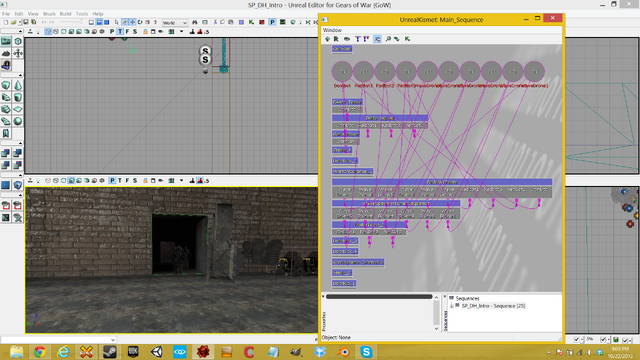Viewport: 640px width, 360px height.
Task: Choose the cylinder brush builder
Action: pyautogui.click(x=18, y=97)
